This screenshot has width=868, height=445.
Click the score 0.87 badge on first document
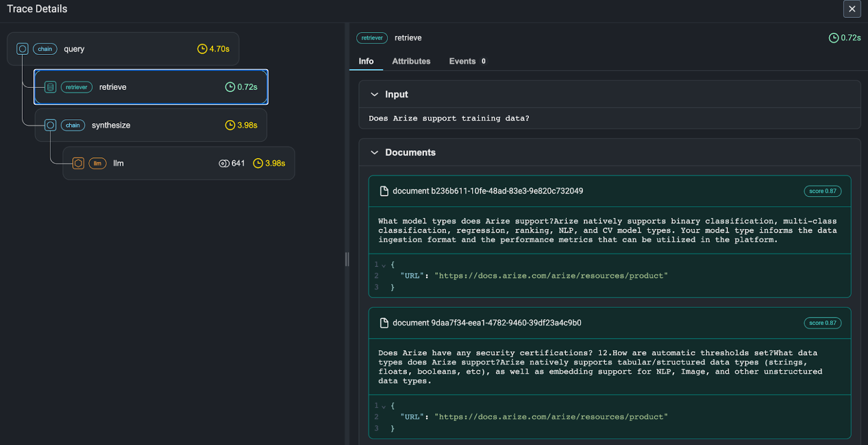(822, 191)
